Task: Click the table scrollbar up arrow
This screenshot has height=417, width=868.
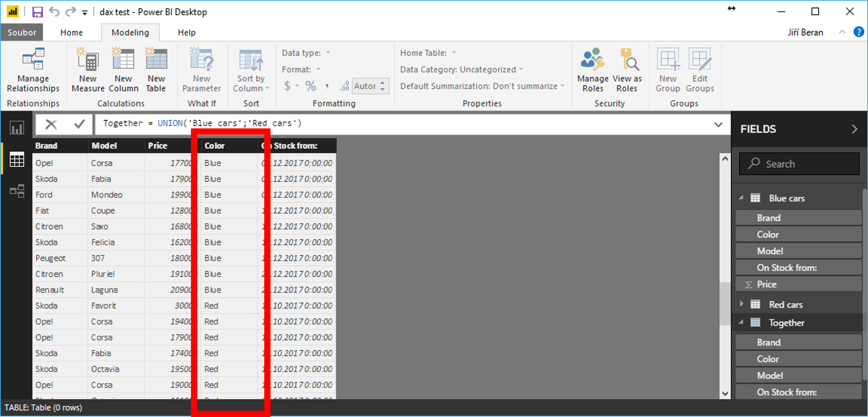Action: [x=725, y=158]
